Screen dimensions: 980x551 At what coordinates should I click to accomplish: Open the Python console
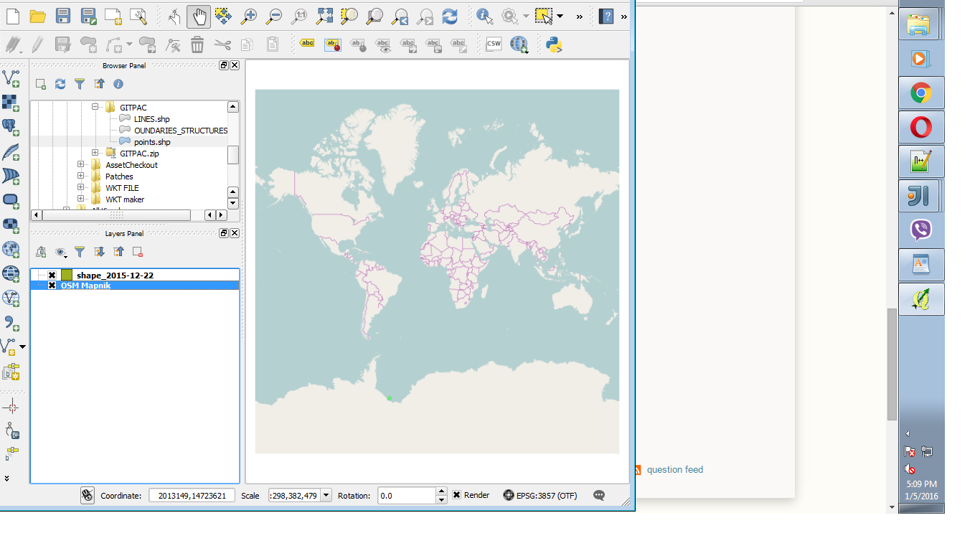tap(553, 44)
